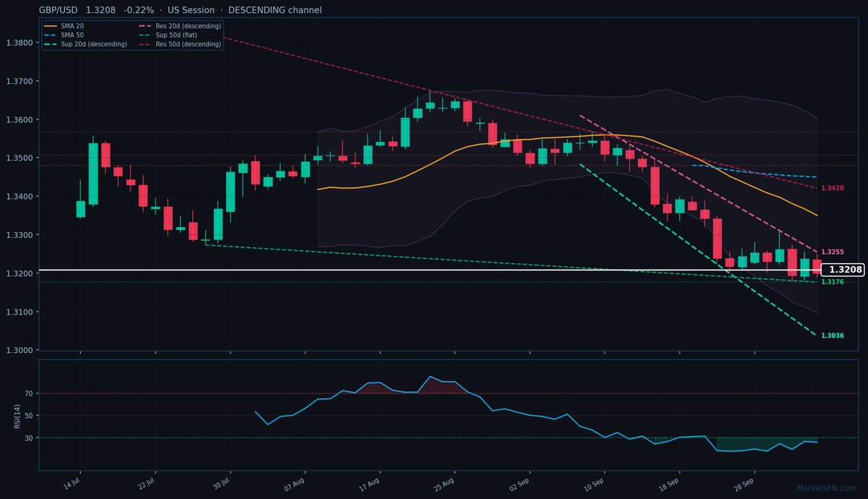Click the 1.3600 price axis tick

point(19,119)
